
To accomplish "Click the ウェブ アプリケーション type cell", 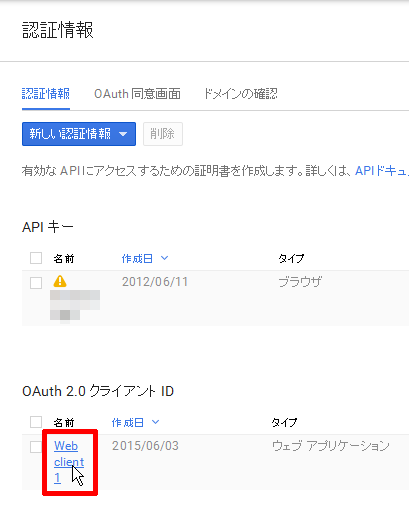I will [331, 446].
